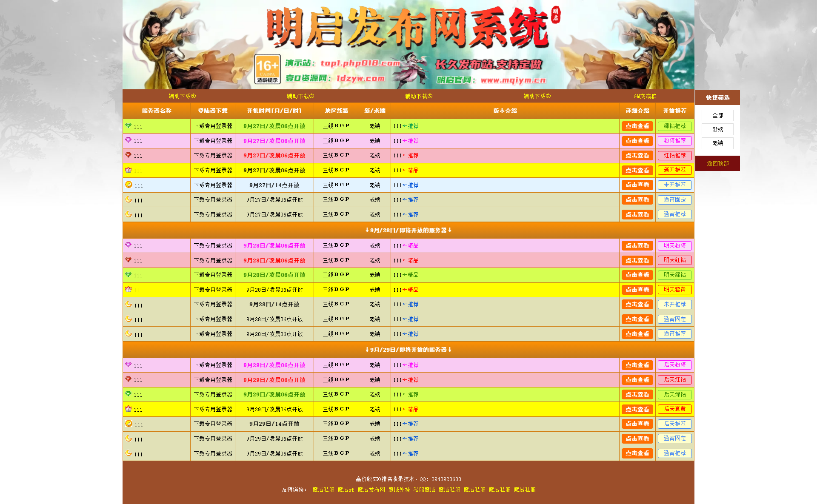Click red diamond icon in 红钻推荐 row

tap(128, 155)
